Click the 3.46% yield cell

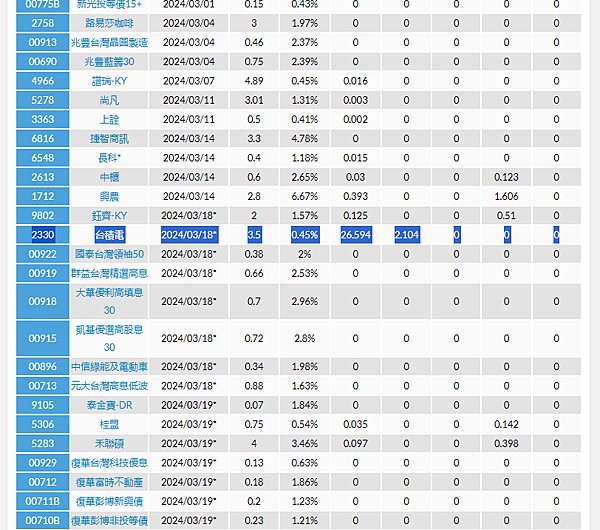tap(305, 444)
